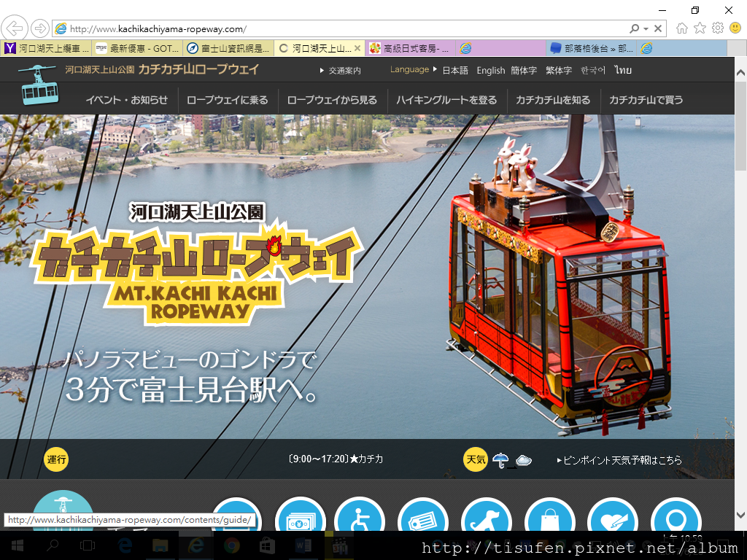The width and height of the screenshot is (747, 560).
Task: Click the yellow 天気 weather badge
Action: (x=476, y=459)
